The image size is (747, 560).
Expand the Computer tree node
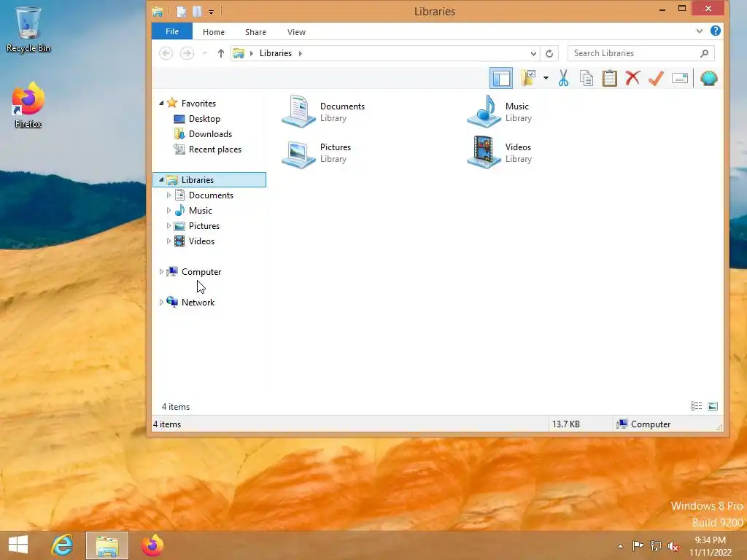161,271
